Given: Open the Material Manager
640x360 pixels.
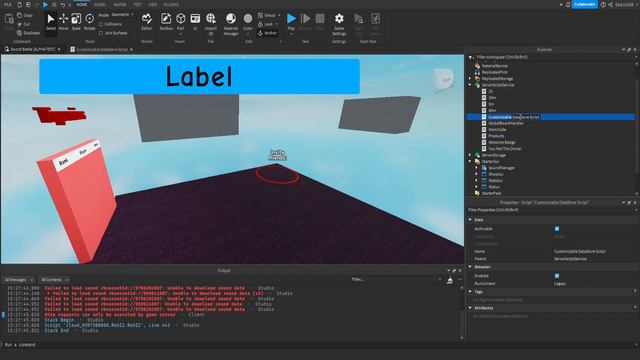Looking at the screenshot, I should coord(231,24).
